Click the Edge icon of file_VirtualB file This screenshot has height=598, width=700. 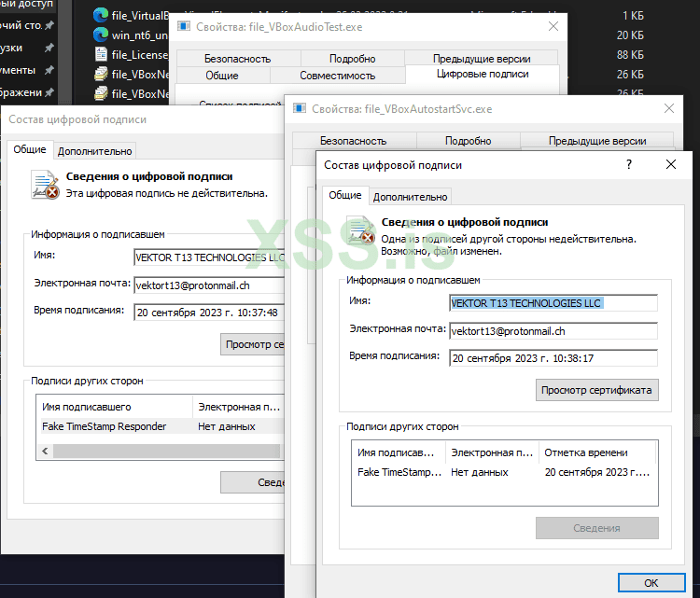click(101, 15)
